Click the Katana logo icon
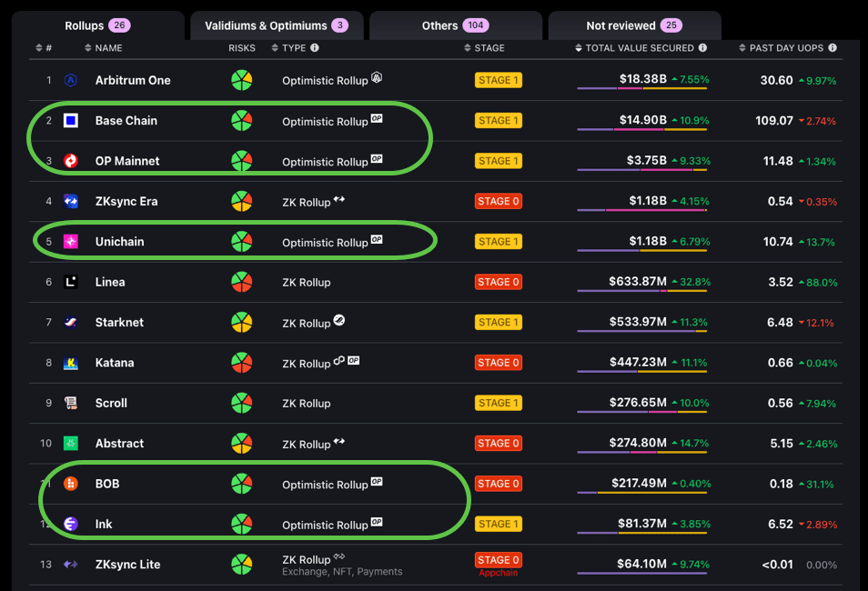The image size is (868, 591). pos(70,363)
